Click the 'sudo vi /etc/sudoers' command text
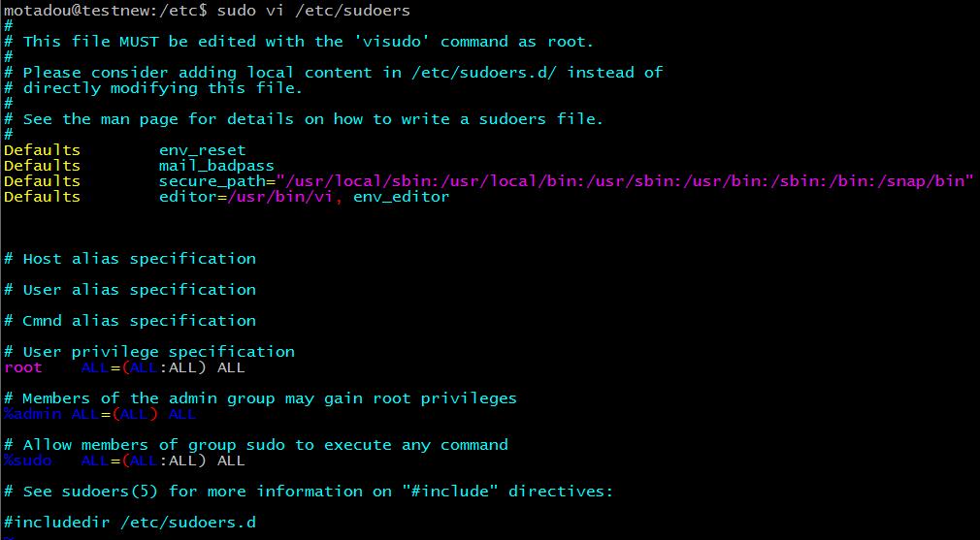Image resolution: width=980 pixels, height=540 pixels. pos(313,11)
